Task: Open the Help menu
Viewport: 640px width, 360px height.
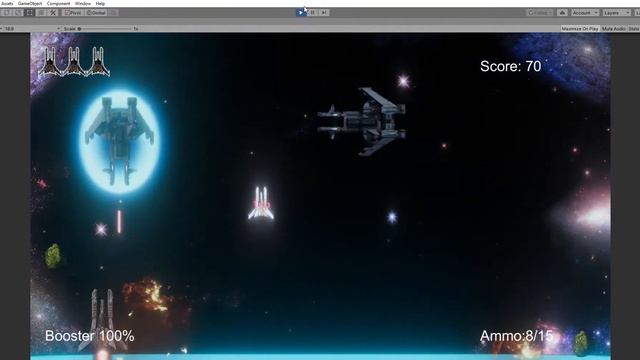Action: coord(100,3)
